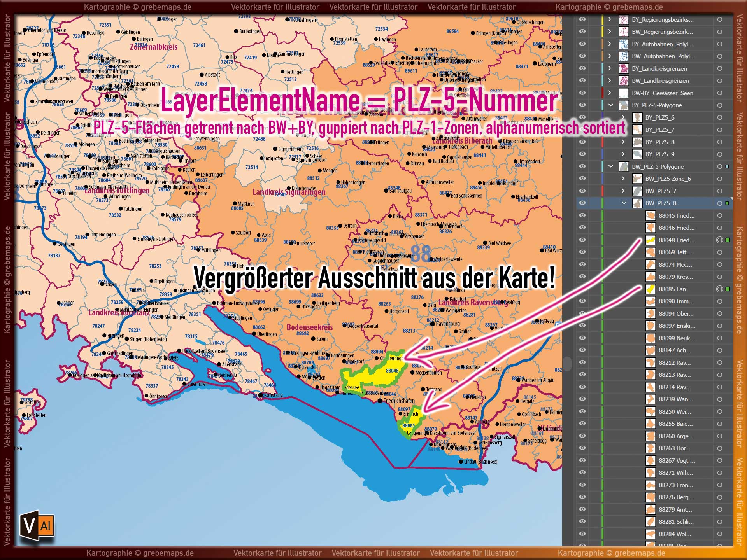Click the Layers panel scrollbar handle
Image resolution: width=747 pixels, height=560 pixels.
pos(568,362)
